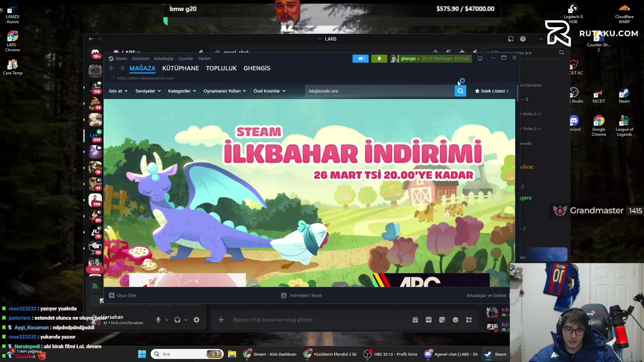Toggle Steam Big Picture mode icon
This screenshot has height=362, width=644.
[480, 58]
